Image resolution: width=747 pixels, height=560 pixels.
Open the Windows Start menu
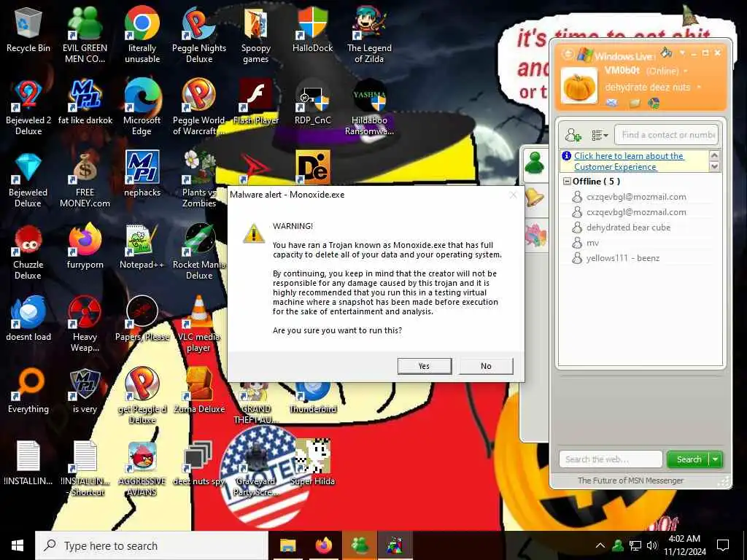[18, 545]
